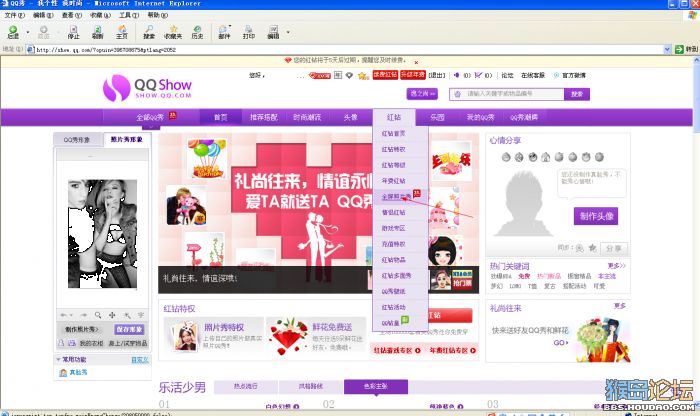Open the 查看(V) menu

click(x=71, y=15)
